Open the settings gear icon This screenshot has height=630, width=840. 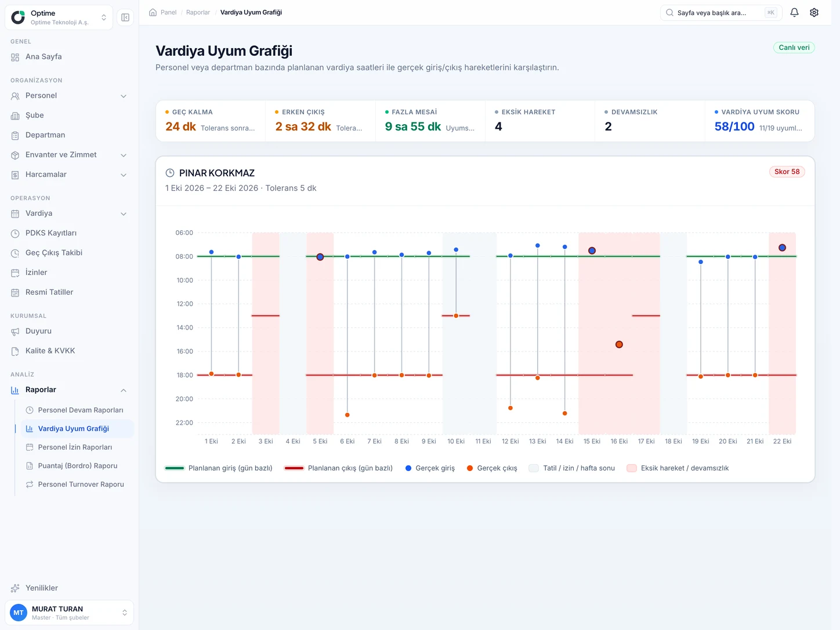pos(814,12)
